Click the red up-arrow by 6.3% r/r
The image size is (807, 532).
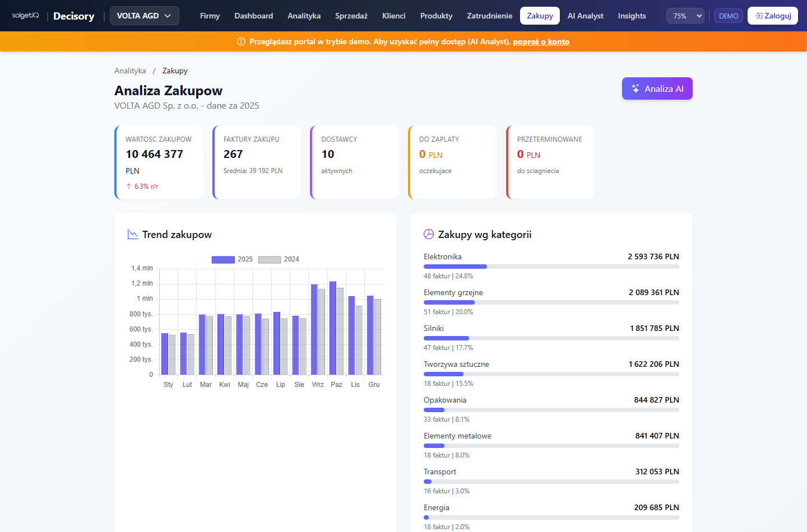(129, 186)
